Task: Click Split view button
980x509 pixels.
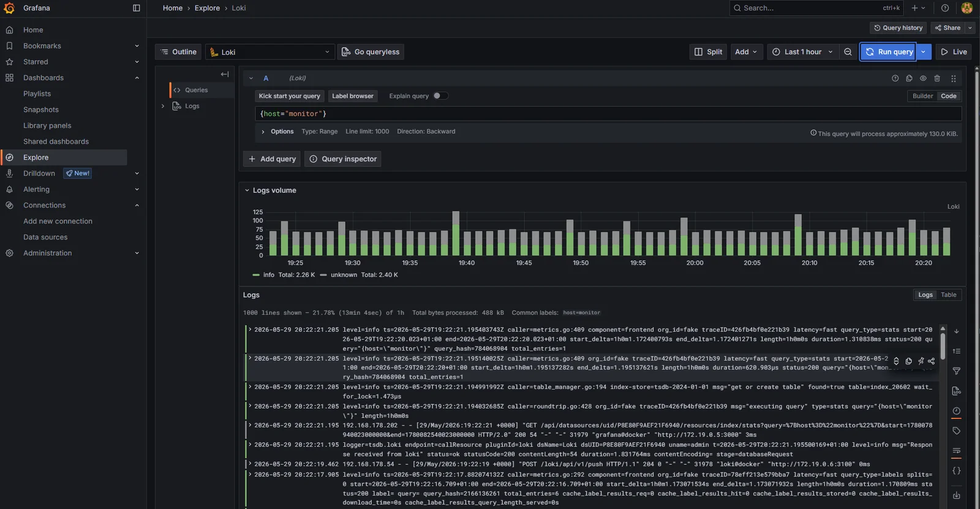Action: [x=708, y=52]
